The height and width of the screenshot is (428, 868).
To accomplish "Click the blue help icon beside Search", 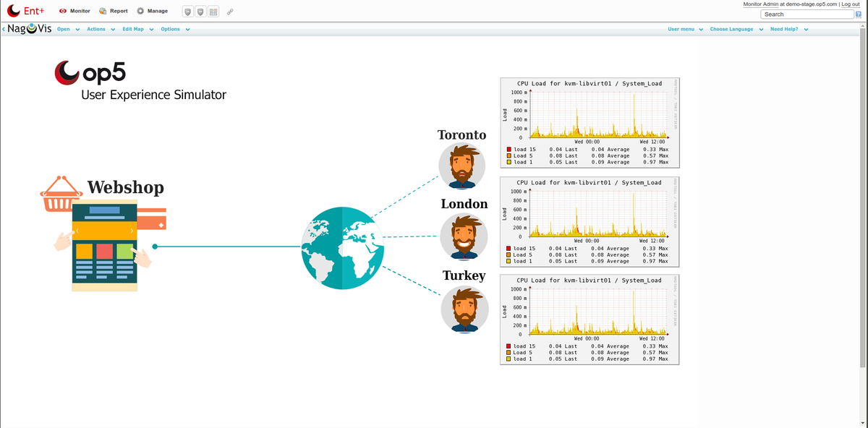I will click(x=859, y=14).
